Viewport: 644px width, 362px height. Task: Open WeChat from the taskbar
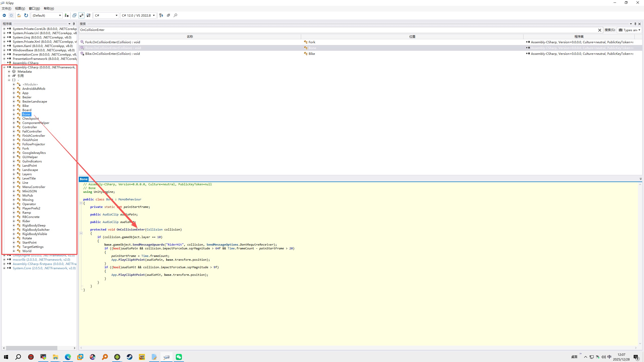179,357
